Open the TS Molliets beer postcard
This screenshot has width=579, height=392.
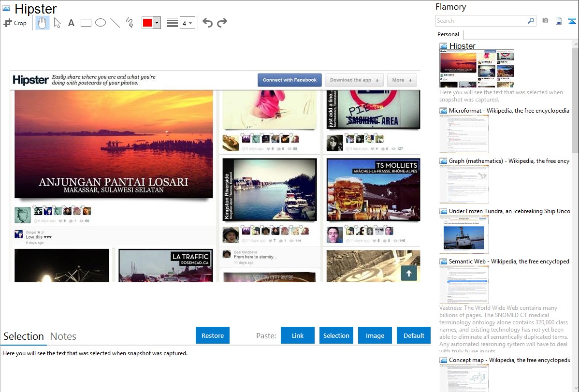[x=373, y=189]
